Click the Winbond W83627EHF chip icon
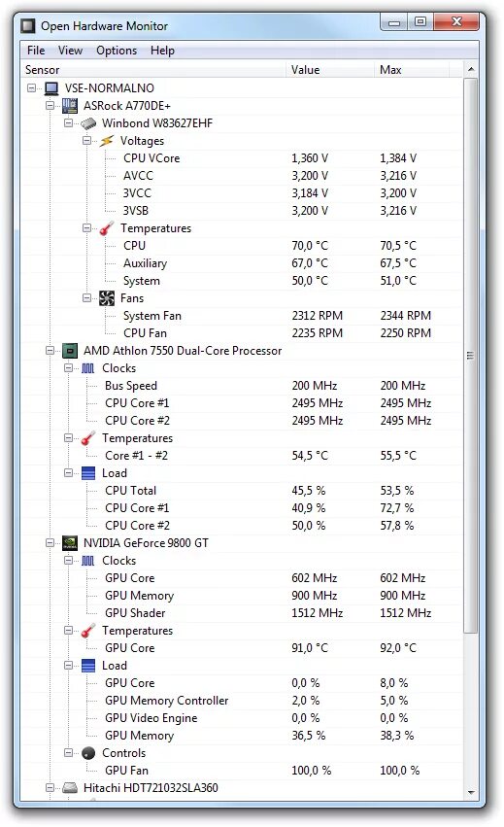Viewport: 504px width, 827px height. pos(88,123)
